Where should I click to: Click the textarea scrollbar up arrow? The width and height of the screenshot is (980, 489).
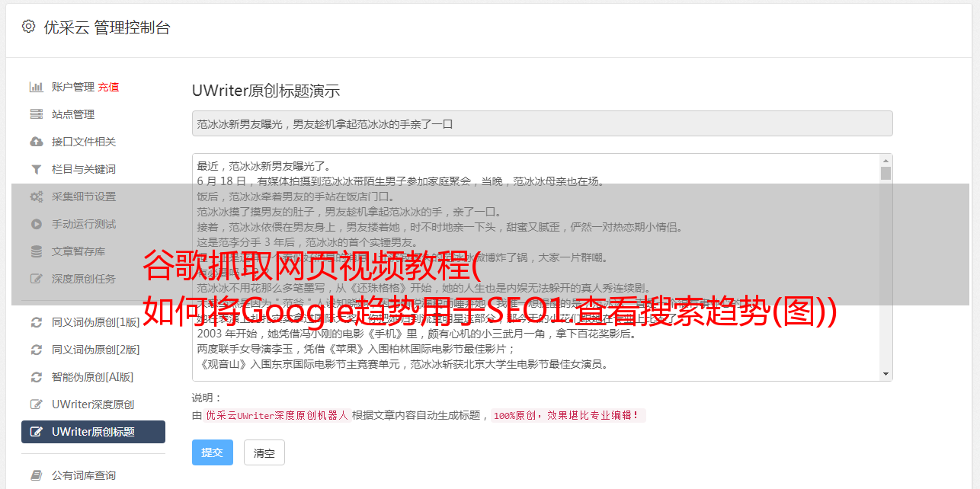[886, 161]
